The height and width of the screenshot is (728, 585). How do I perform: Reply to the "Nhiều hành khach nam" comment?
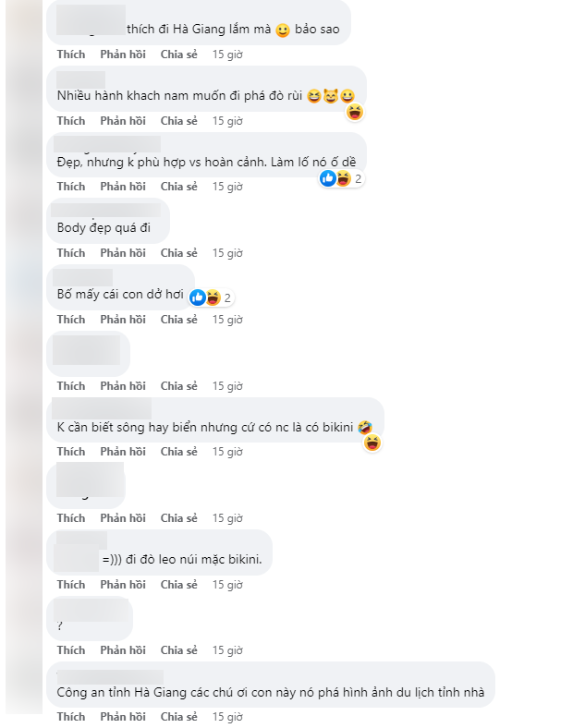pos(123,121)
